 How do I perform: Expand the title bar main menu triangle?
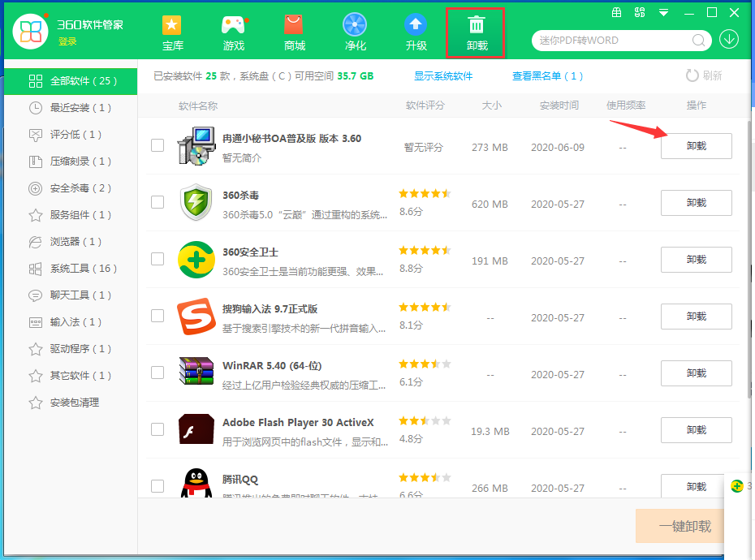[x=663, y=12]
